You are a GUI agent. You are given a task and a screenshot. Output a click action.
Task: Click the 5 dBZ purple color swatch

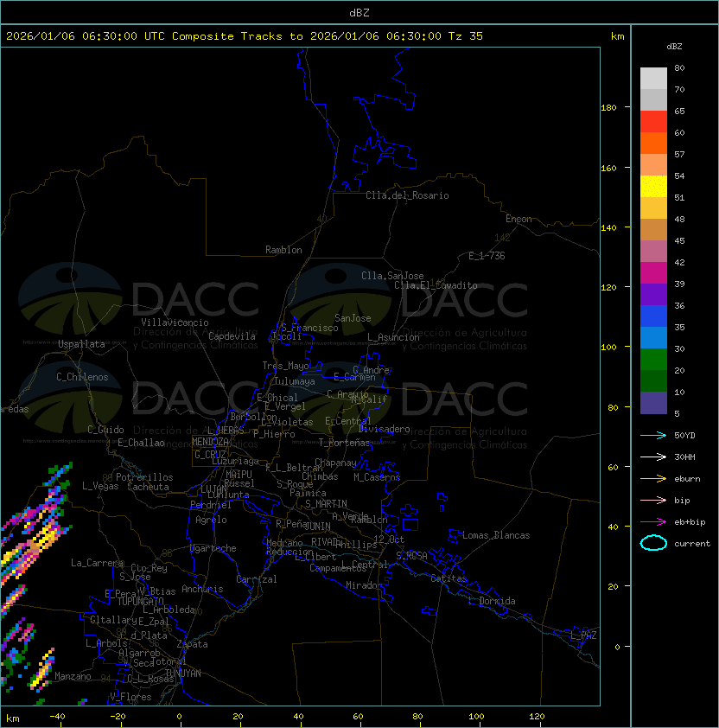[653, 403]
